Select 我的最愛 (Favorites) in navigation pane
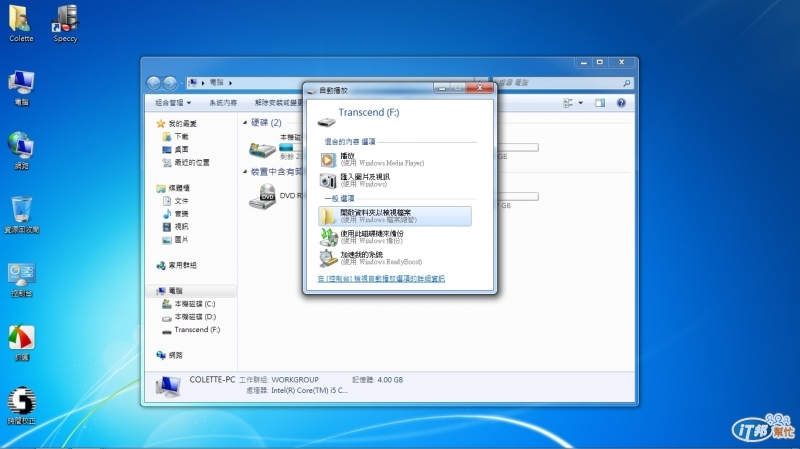 177,124
